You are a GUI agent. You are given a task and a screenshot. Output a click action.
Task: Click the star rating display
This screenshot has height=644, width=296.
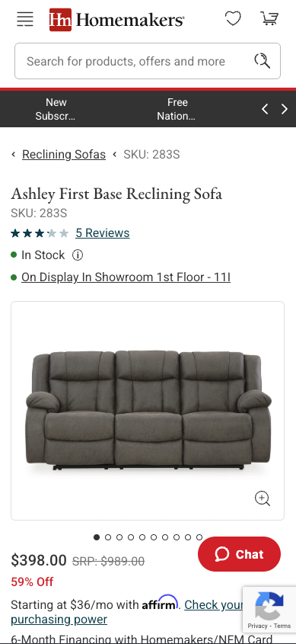tap(40, 233)
